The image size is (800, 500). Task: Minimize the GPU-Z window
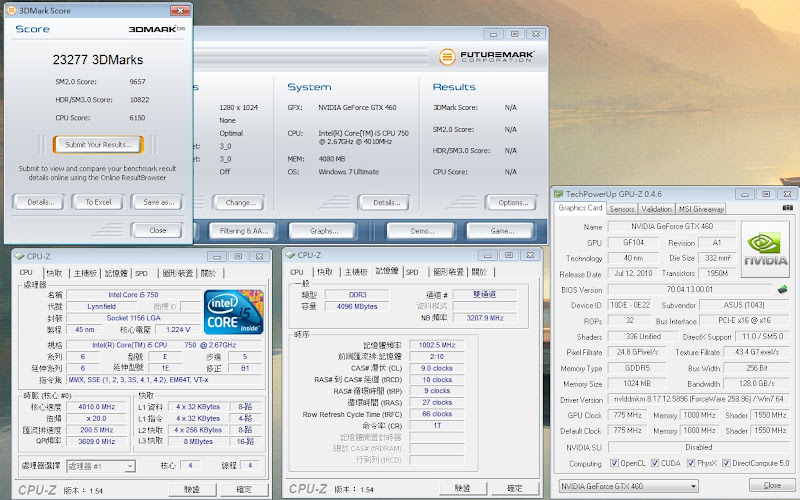coord(744,194)
